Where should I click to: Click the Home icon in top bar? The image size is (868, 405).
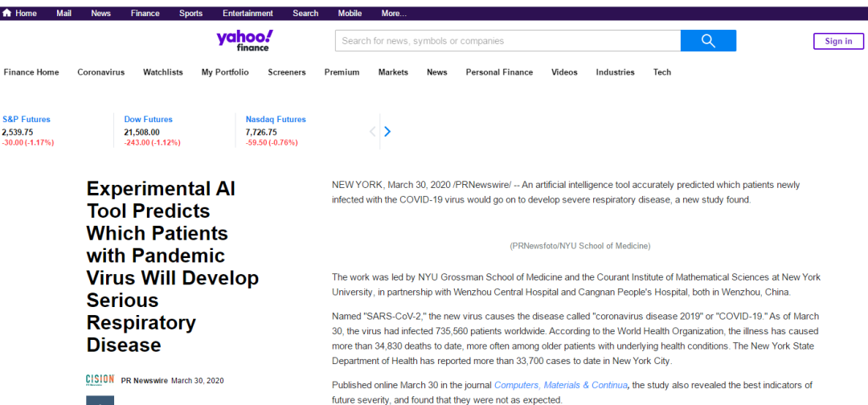tap(7, 14)
